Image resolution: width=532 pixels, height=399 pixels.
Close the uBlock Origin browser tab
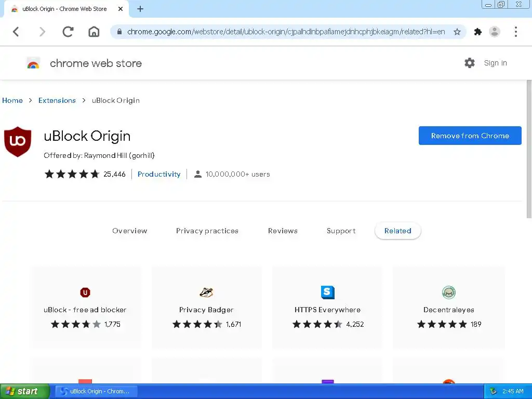click(x=121, y=9)
